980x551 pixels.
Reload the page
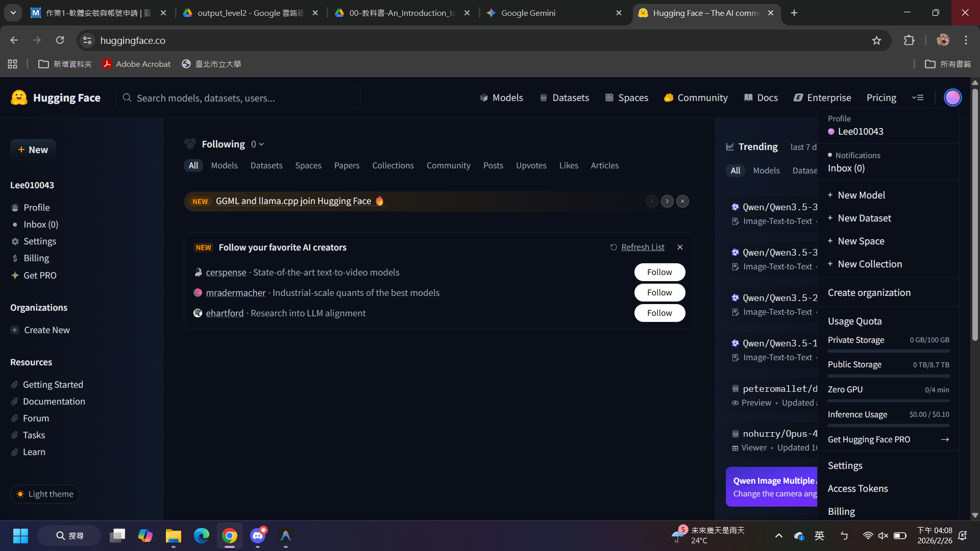(x=60, y=40)
